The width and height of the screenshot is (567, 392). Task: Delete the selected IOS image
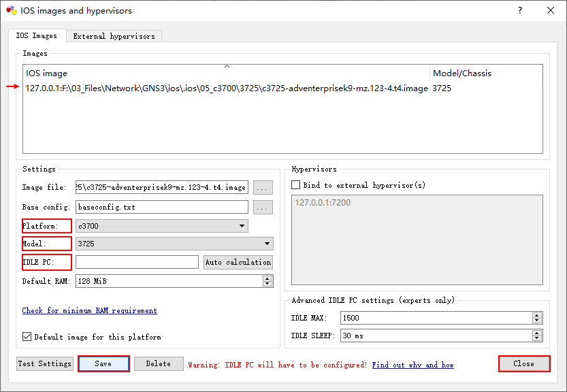click(x=159, y=364)
